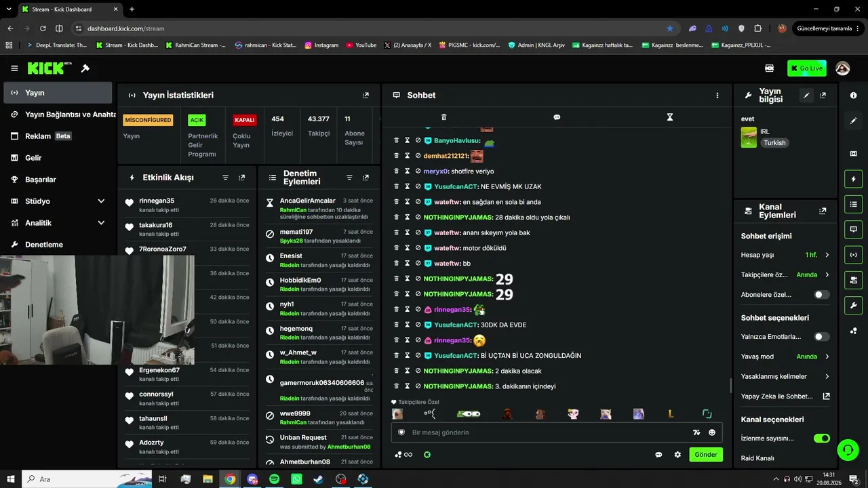Open Başarılar sidebar item
The height and width of the screenshot is (488, 868).
tap(58, 180)
